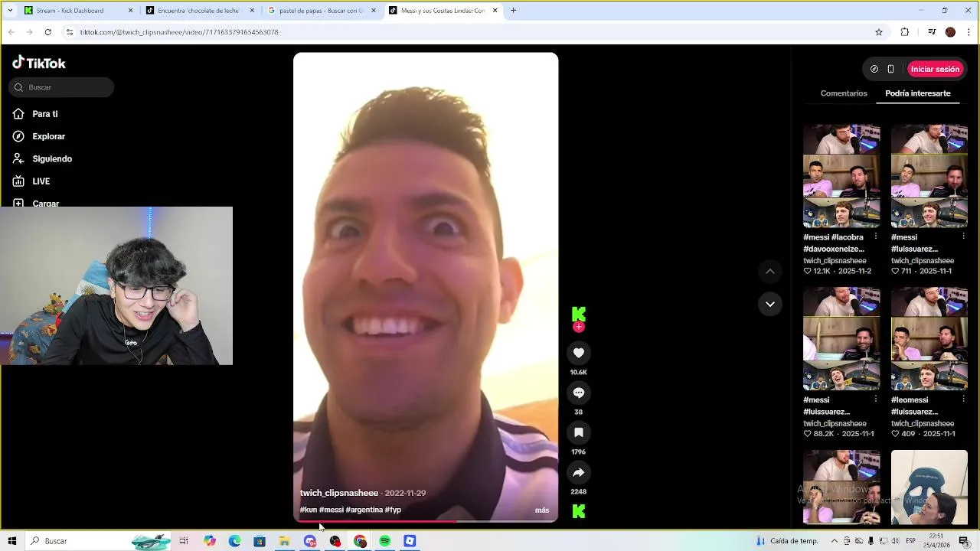Click the #fyp hashtag

coord(393,510)
